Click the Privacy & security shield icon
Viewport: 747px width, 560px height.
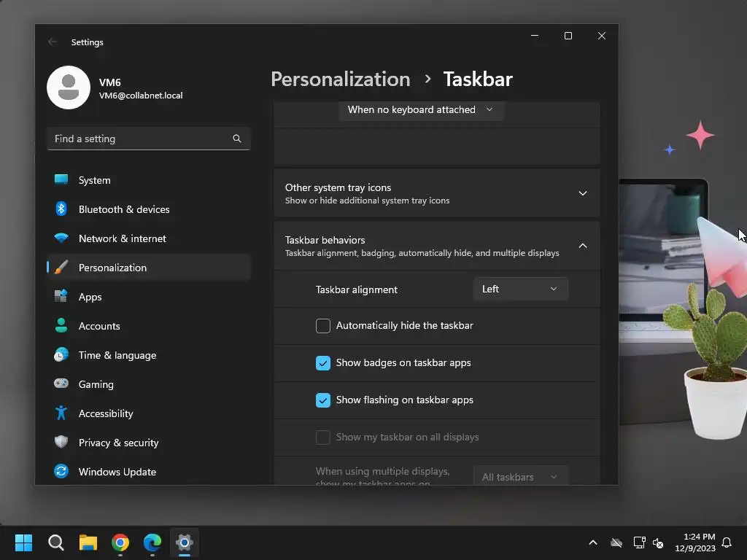point(61,442)
